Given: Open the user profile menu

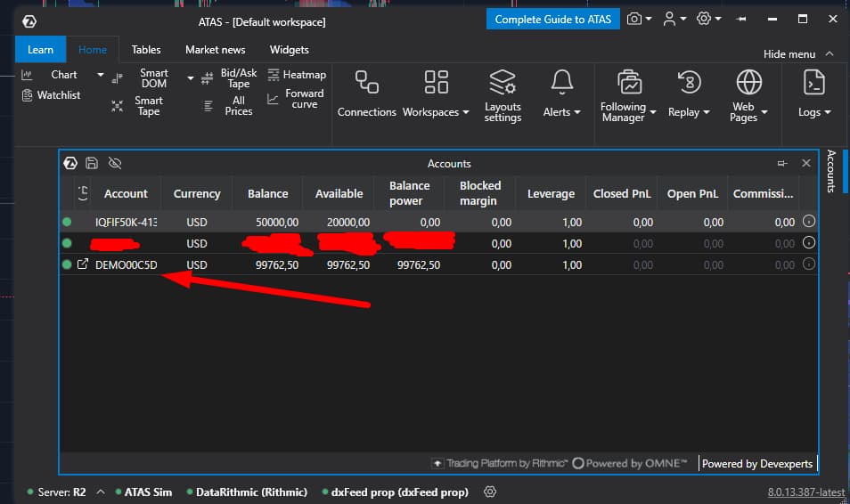Looking at the screenshot, I should point(674,19).
